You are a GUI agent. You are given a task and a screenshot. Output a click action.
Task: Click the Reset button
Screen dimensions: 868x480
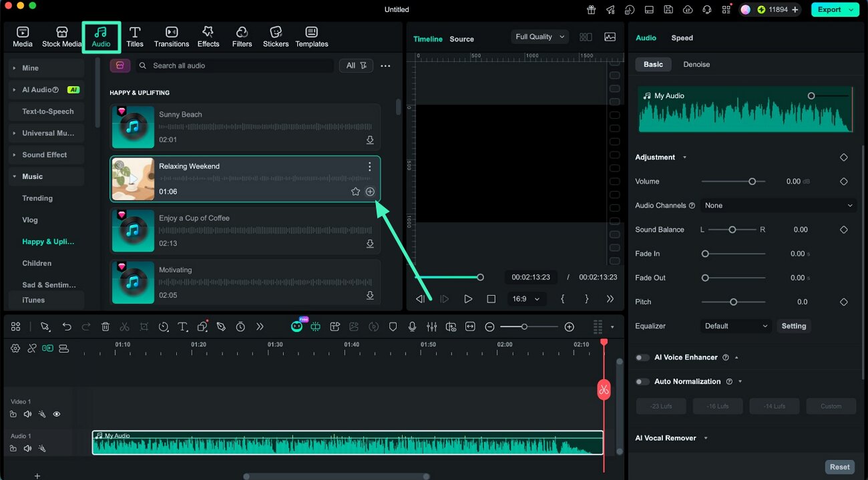tap(840, 467)
